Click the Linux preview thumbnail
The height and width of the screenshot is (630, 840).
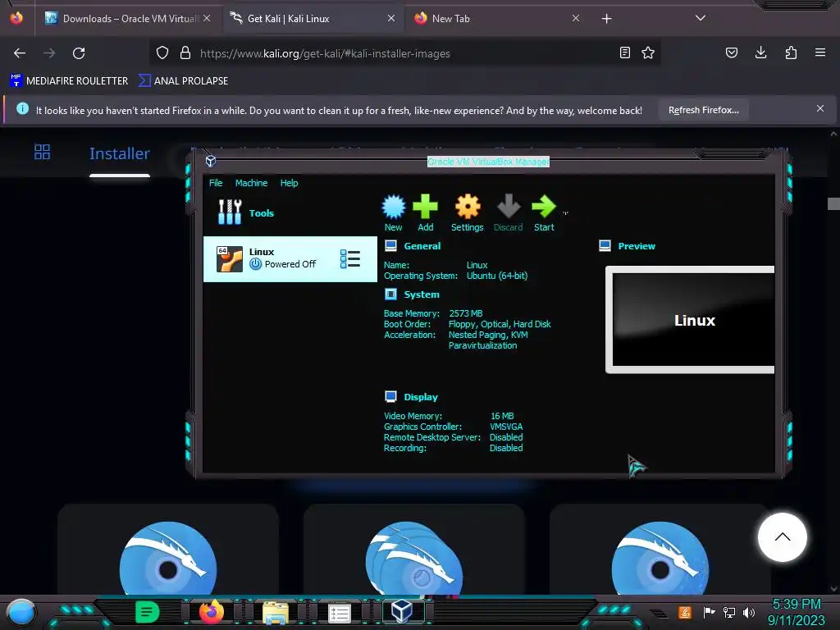(691, 320)
